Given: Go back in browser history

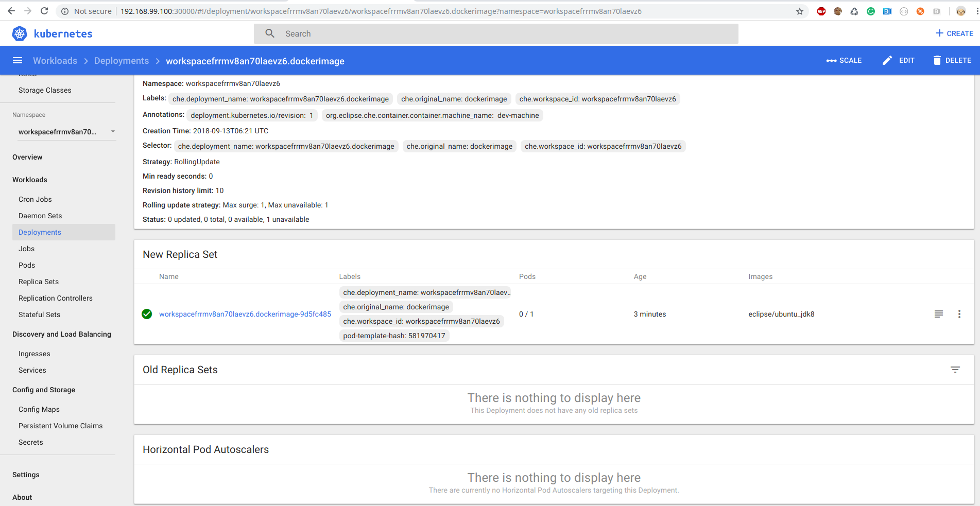Looking at the screenshot, I should click(11, 11).
